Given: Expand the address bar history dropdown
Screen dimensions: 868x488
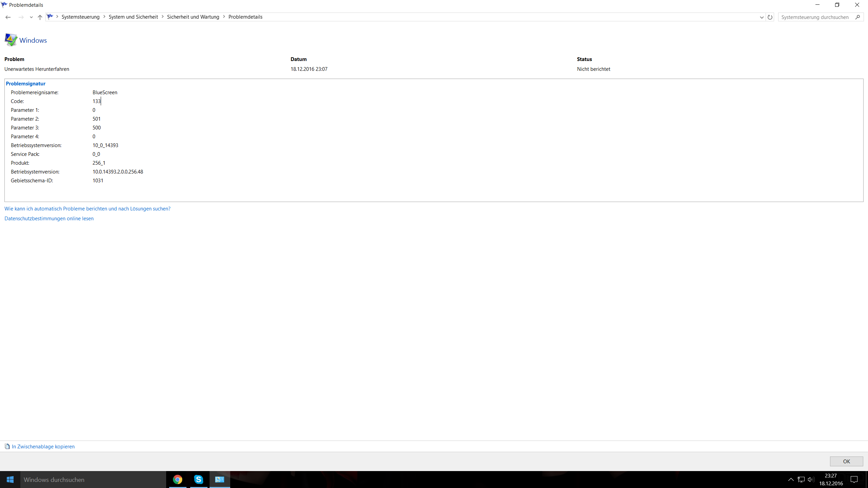Looking at the screenshot, I should pos(762,17).
